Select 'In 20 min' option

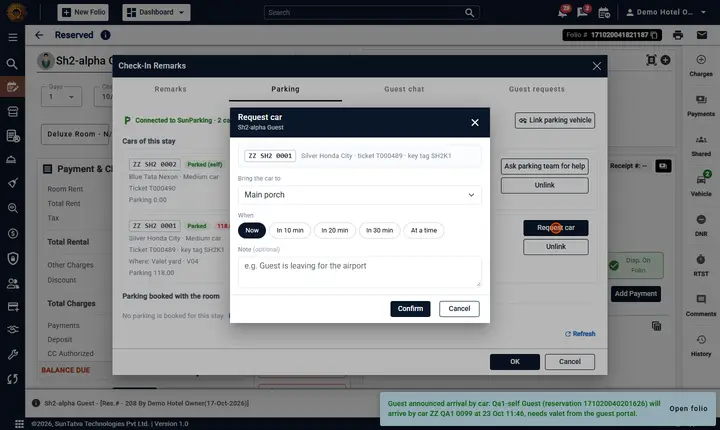click(x=335, y=230)
